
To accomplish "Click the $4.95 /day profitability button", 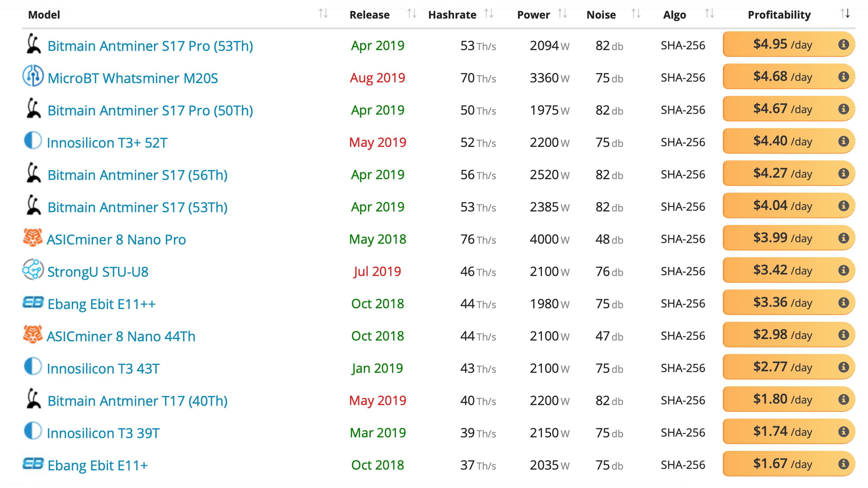I will pos(789,44).
